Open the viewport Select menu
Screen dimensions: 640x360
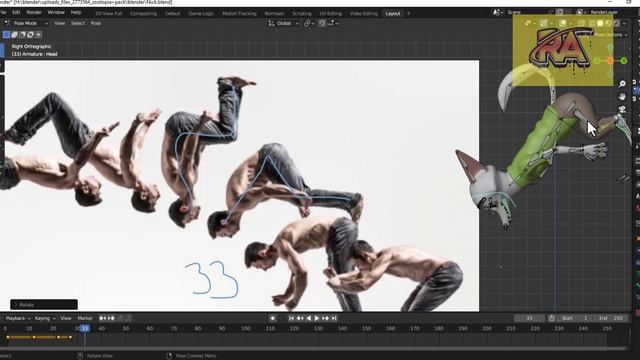tap(78, 23)
